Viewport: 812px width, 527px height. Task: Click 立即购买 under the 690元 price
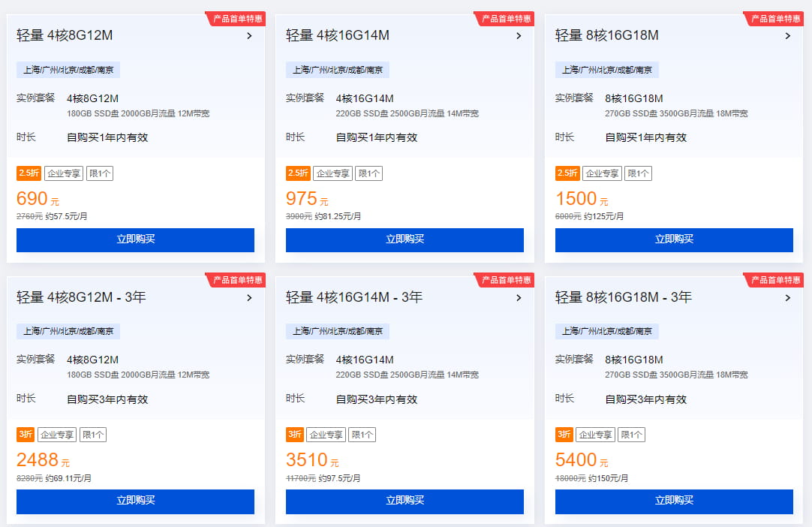(x=135, y=240)
